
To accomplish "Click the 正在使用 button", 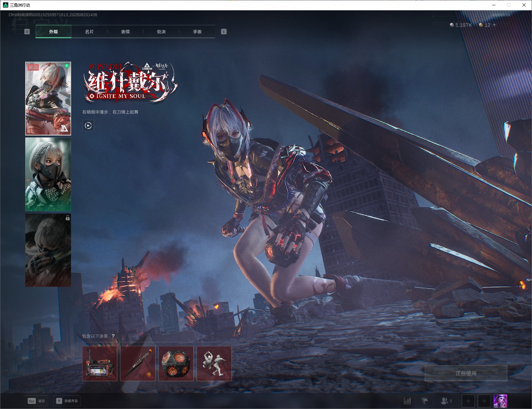I will tap(466, 373).
